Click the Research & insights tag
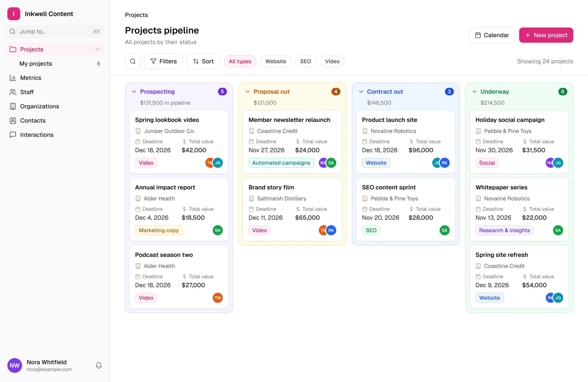 click(x=505, y=230)
